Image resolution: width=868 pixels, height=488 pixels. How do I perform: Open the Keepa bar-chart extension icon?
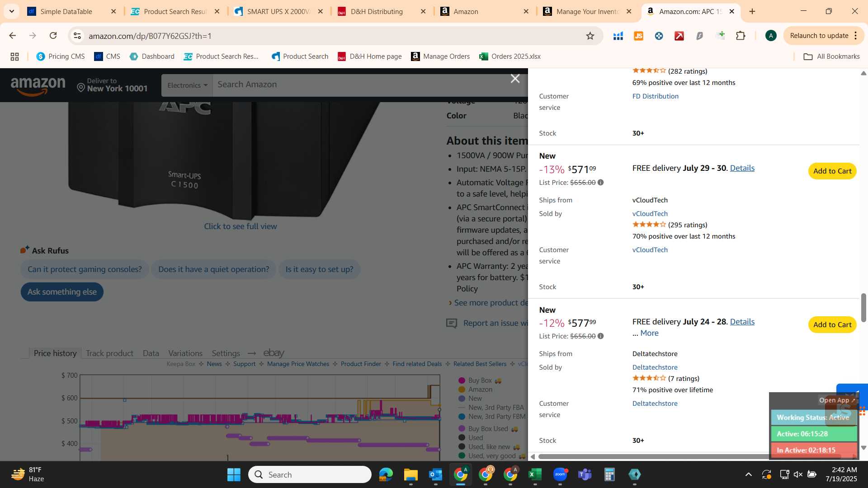618,36
